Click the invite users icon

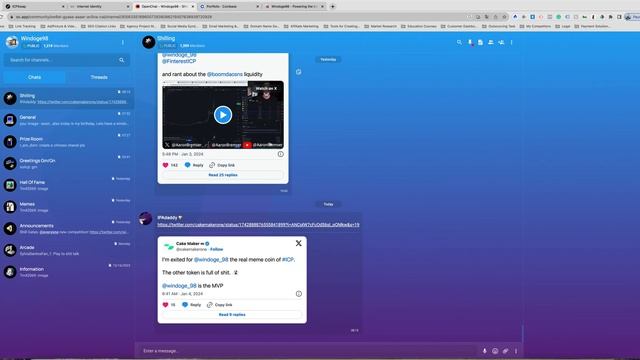(x=501, y=42)
